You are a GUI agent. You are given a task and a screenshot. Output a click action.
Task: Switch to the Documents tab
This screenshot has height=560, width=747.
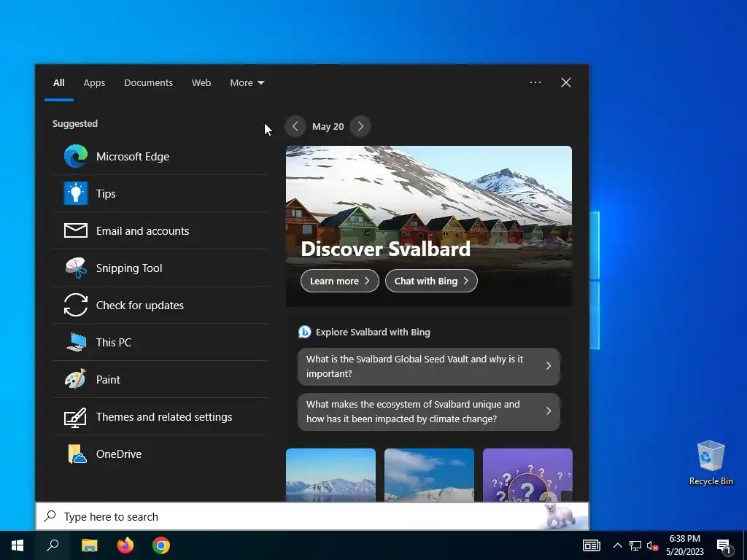pos(148,82)
